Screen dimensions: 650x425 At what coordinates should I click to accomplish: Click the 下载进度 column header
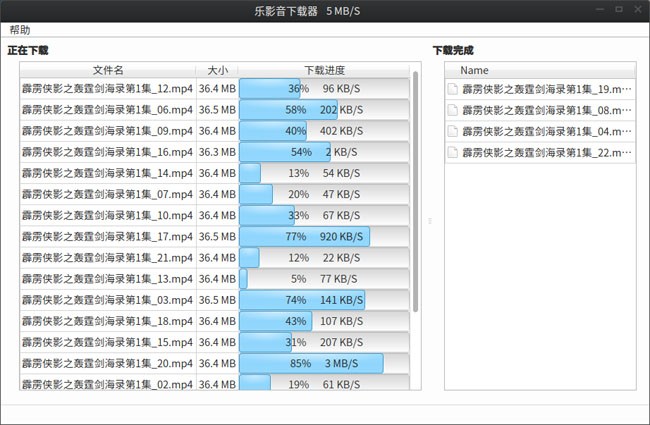click(324, 70)
